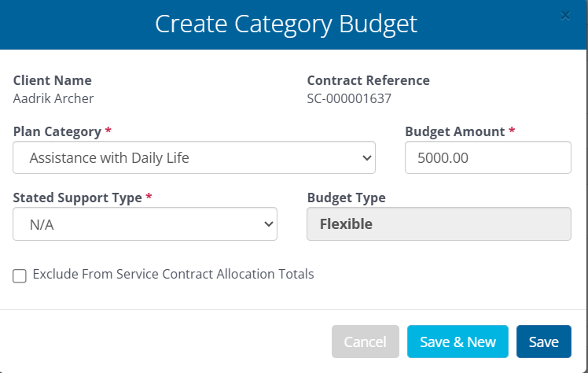Click the Contract Reference heading
This screenshot has width=588, height=373.
click(x=368, y=80)
